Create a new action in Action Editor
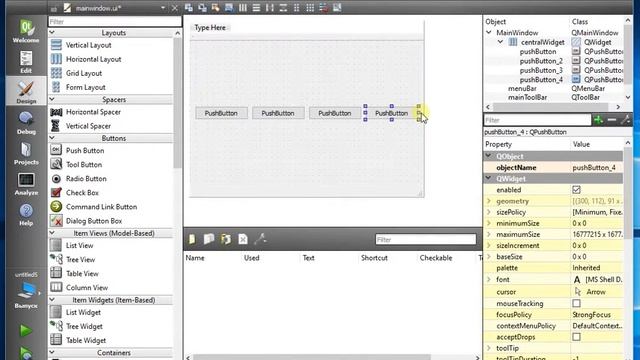The image size is (640, 360). [192, 239]
